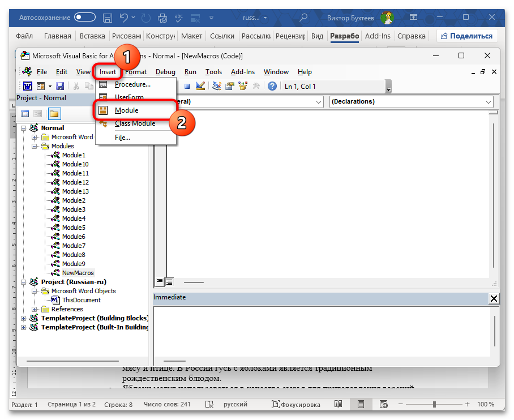The image size is (514, 420).
Task: Click the Design Mode toolbar icon
Action: click(200, 86)
